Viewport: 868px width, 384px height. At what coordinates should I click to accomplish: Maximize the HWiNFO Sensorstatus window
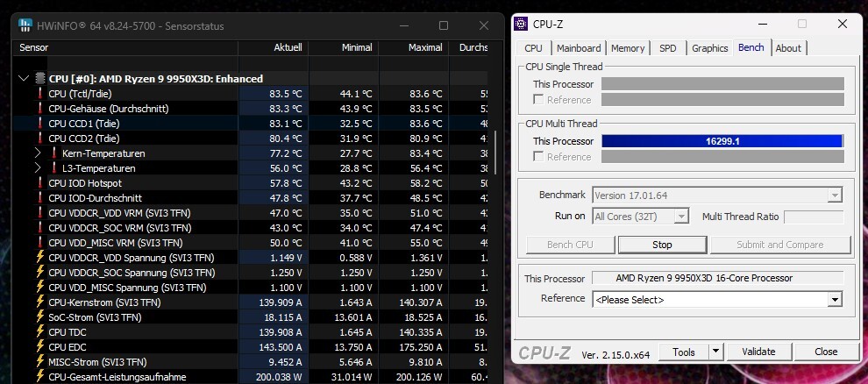pos(444,25)
